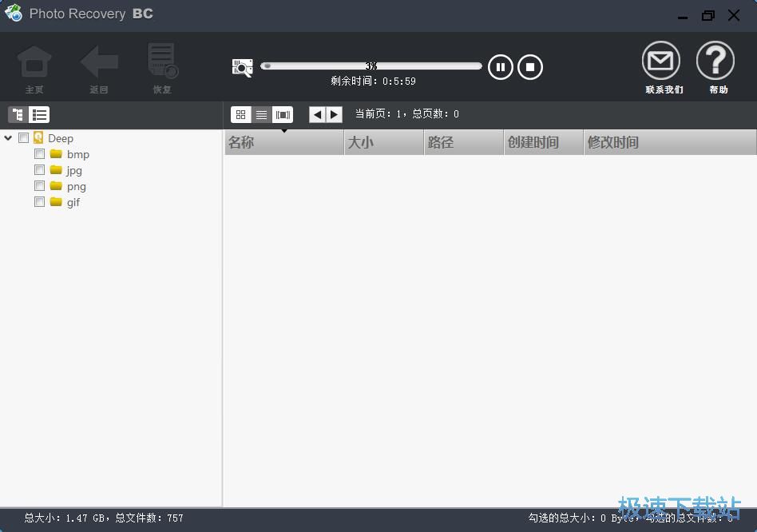Sort by the 大小 column header
This screenshot has width=757, height=532.
tap(384, 142)
